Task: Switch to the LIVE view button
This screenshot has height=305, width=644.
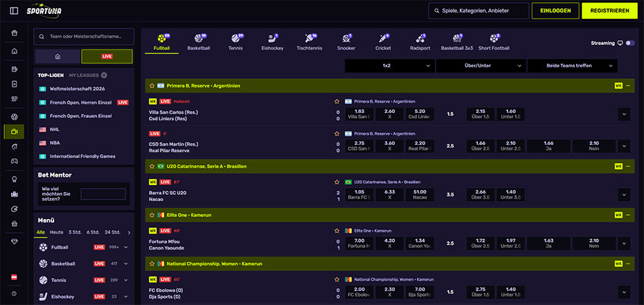Action: click(x=107, y=56)
